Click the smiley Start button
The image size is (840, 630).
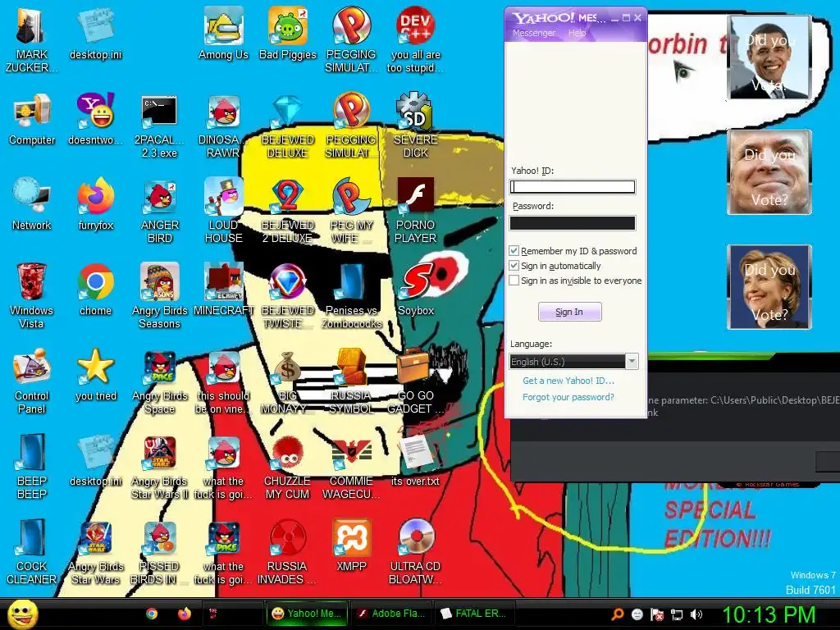pos(22,614)
